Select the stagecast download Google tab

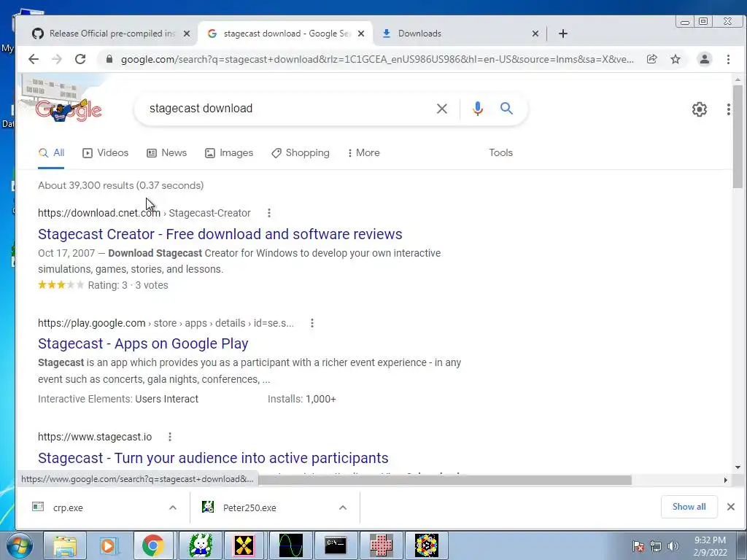click(x=285, y=34)
